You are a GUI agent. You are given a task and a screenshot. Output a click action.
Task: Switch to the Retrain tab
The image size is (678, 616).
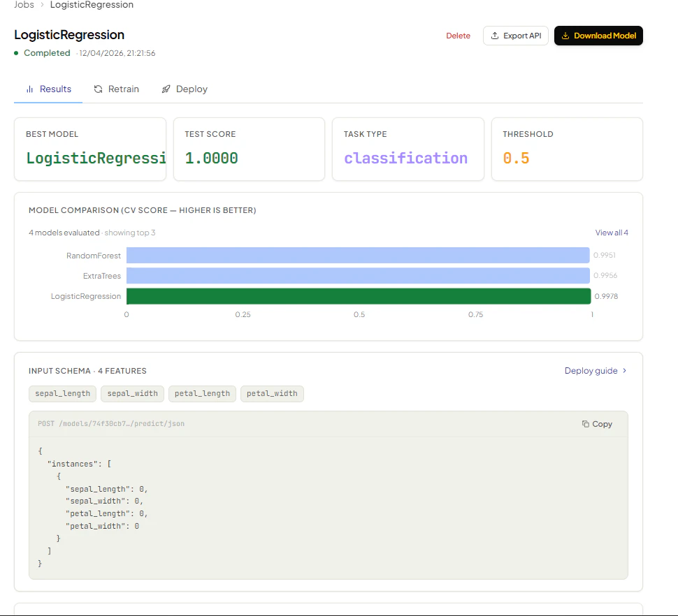[117, 89]
